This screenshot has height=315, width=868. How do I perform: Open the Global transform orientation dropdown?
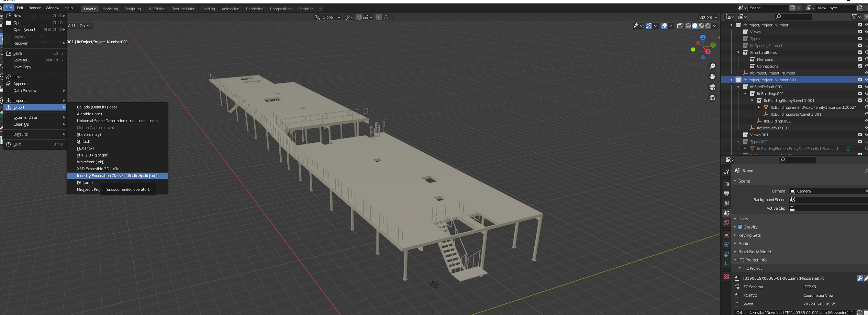coord(327,17)
